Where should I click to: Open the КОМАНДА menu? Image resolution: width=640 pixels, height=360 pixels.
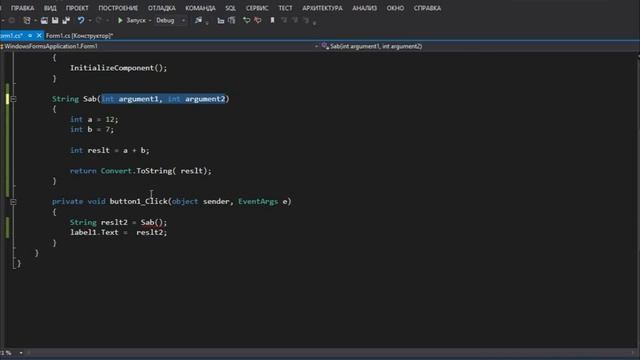200,8
